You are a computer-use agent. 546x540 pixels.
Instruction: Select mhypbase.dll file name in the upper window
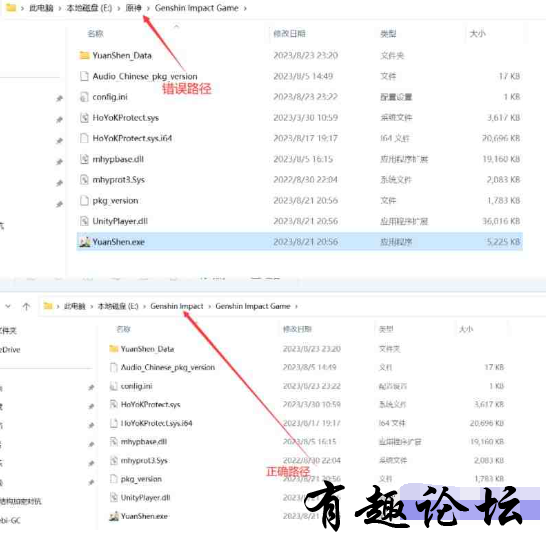(118, 159)
